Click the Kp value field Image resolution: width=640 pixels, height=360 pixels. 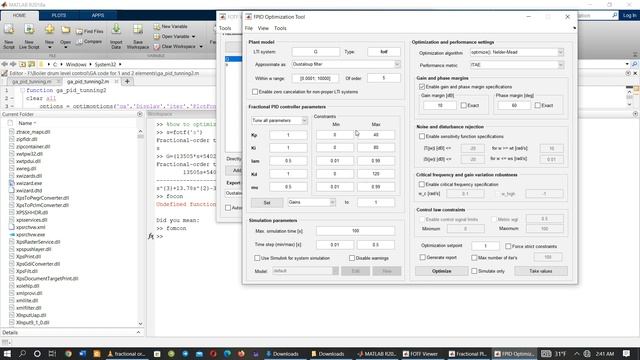point(288,135)
